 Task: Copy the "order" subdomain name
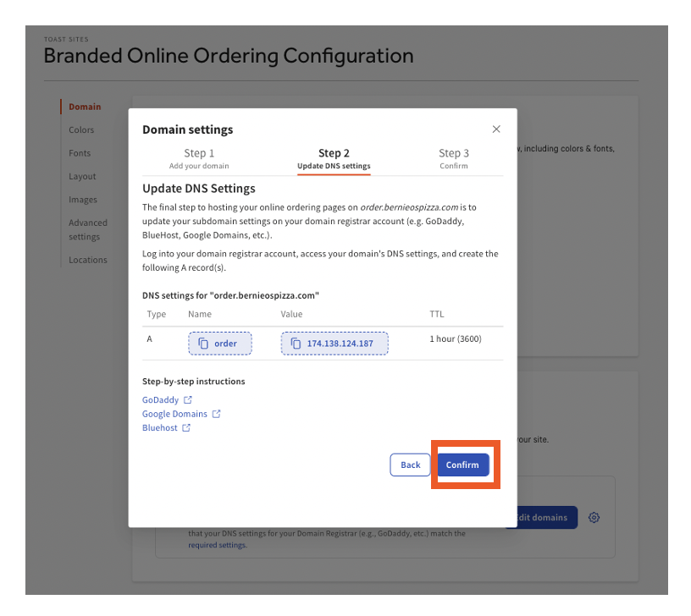click(219, 343)
